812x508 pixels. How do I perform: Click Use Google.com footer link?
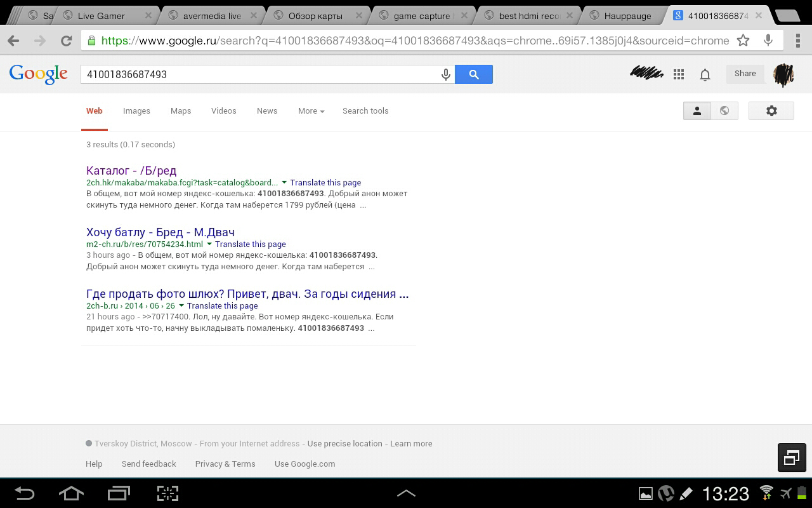[304, 464]
